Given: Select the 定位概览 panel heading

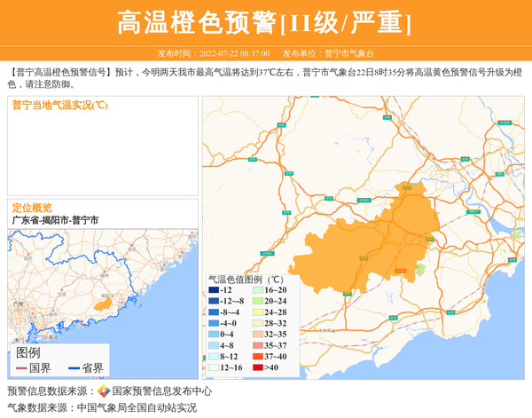Looking at the screenshot, I should [x=32, y=208].
